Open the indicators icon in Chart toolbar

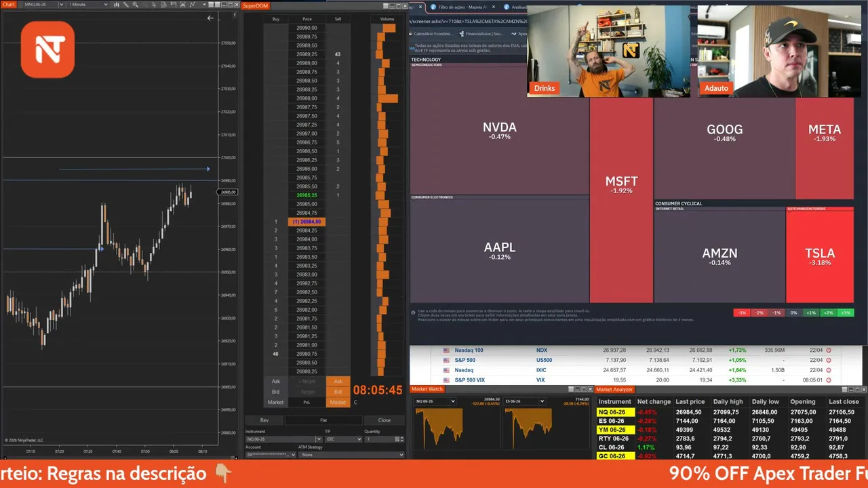[183, 5]
